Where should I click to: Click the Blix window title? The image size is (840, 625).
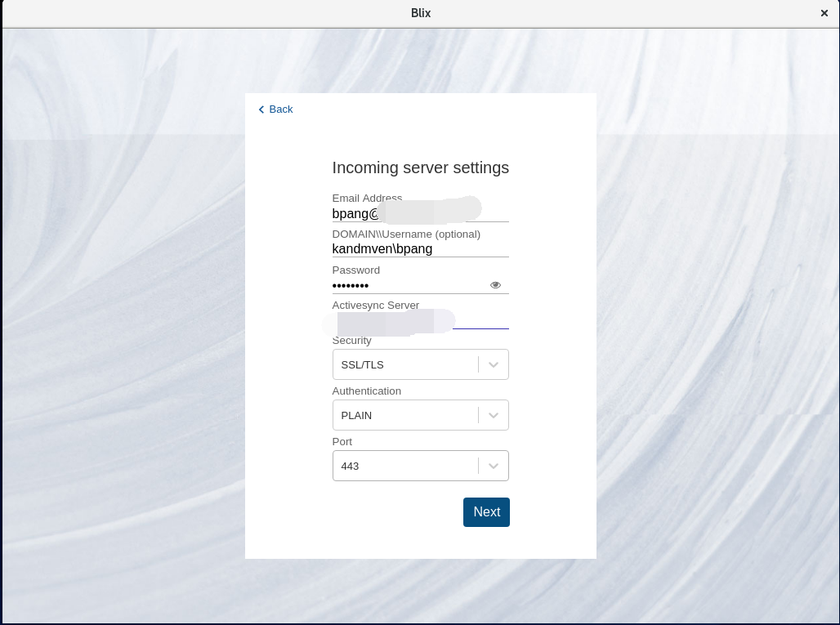421,13
